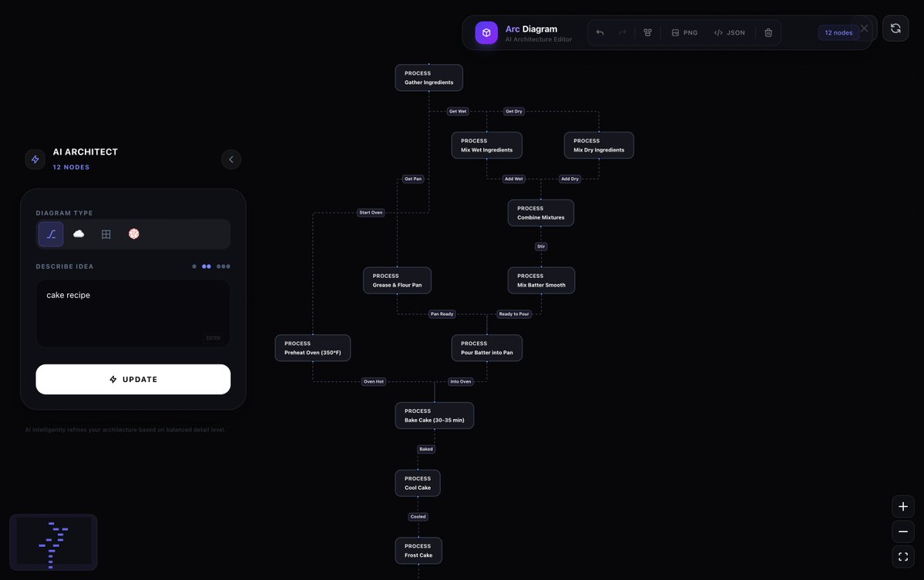
Task: Export the diagram as JSON
Action: pyautogui.click(x=730, y=32)
